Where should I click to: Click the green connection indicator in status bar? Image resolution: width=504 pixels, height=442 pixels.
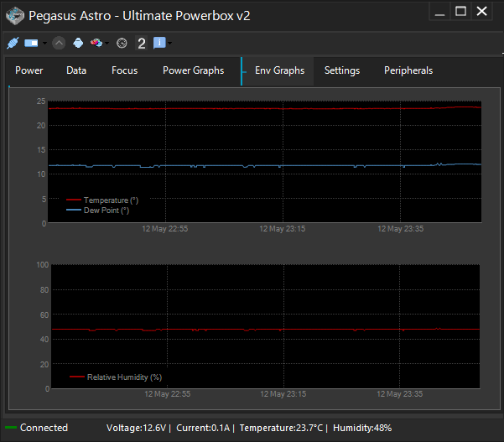click(11, 428)
